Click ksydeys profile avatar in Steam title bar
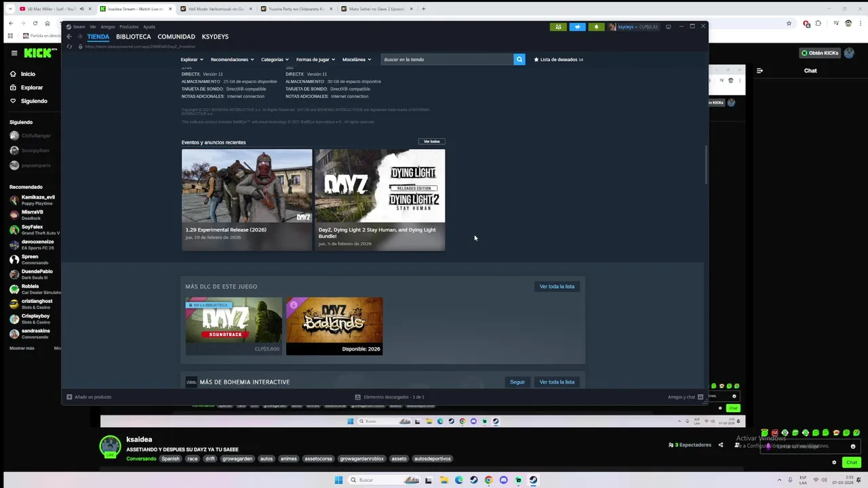The height and width of the screenshot is (488, 868). 612,27
